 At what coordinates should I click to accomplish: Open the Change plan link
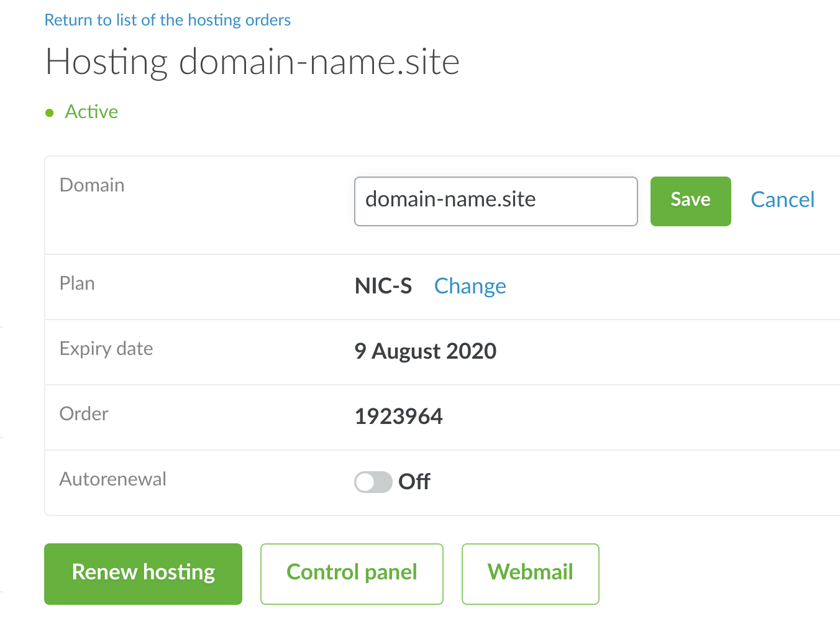pos(470,286)
